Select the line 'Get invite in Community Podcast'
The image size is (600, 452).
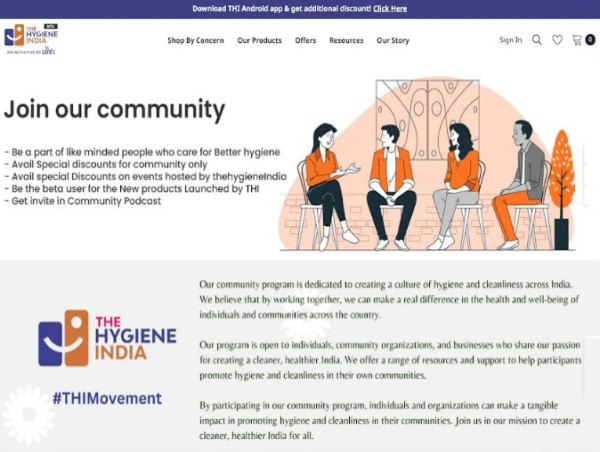[x=83, y=201]
